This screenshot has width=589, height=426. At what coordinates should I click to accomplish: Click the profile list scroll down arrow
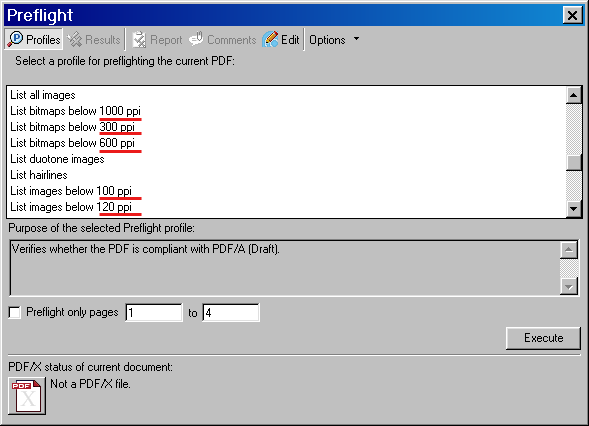click(574, 208)
